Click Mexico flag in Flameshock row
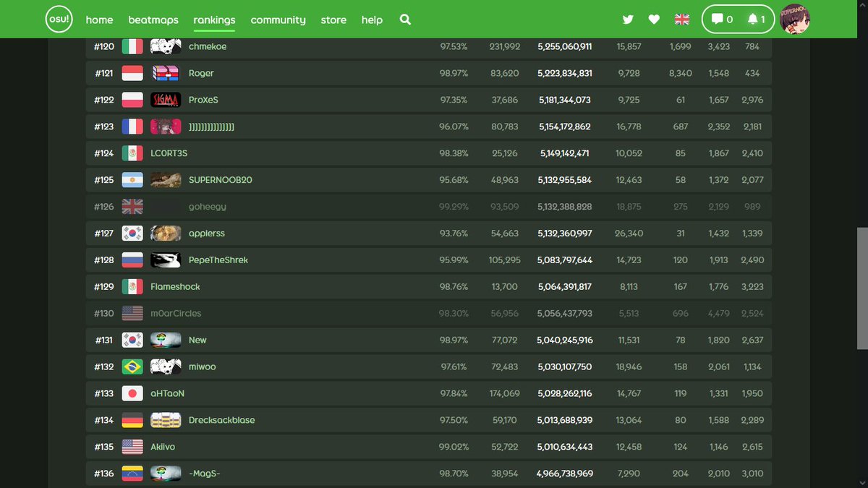Screen dimensions: 868x488 [132, 287]
